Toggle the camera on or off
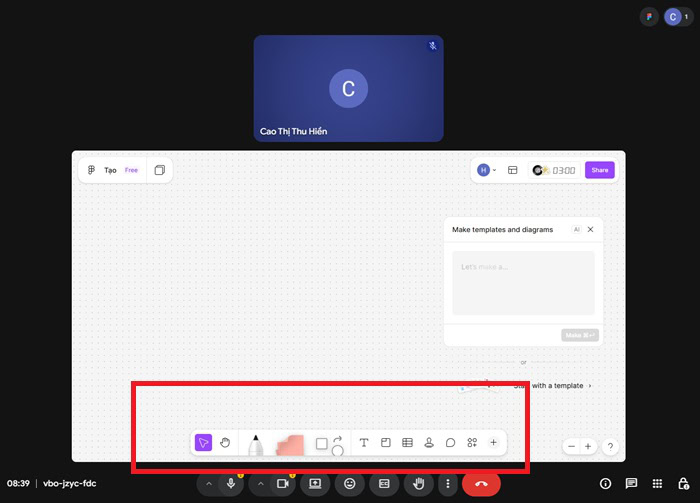The image size is (700, 503). click(282, 483)
